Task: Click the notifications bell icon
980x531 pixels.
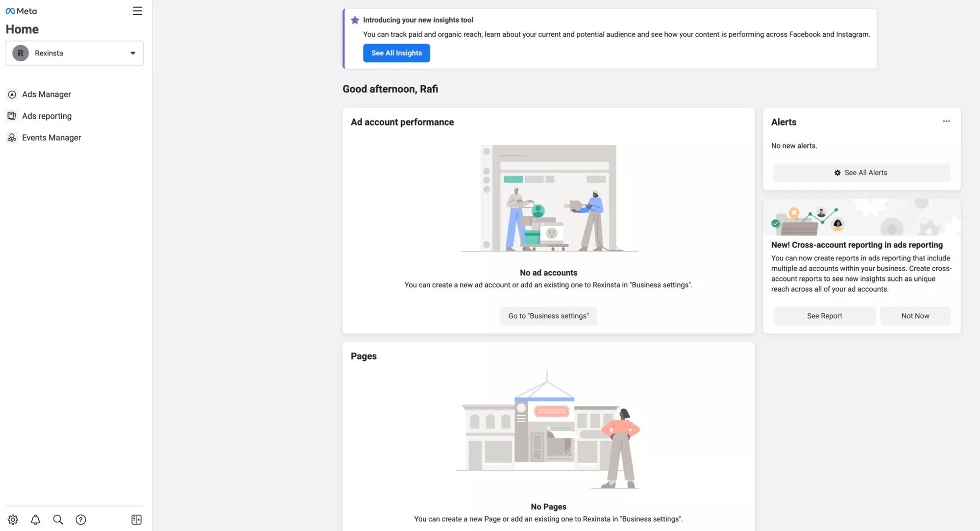Action: click(35, 519)
